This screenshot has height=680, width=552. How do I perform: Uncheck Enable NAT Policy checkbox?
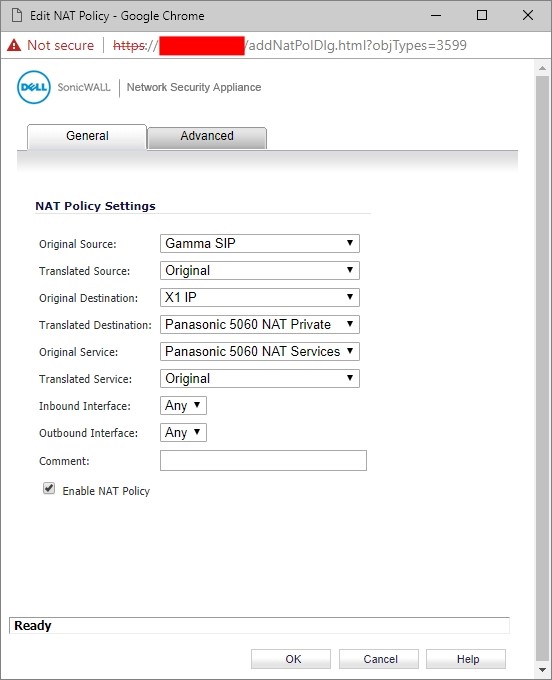(x=49, y=488)
